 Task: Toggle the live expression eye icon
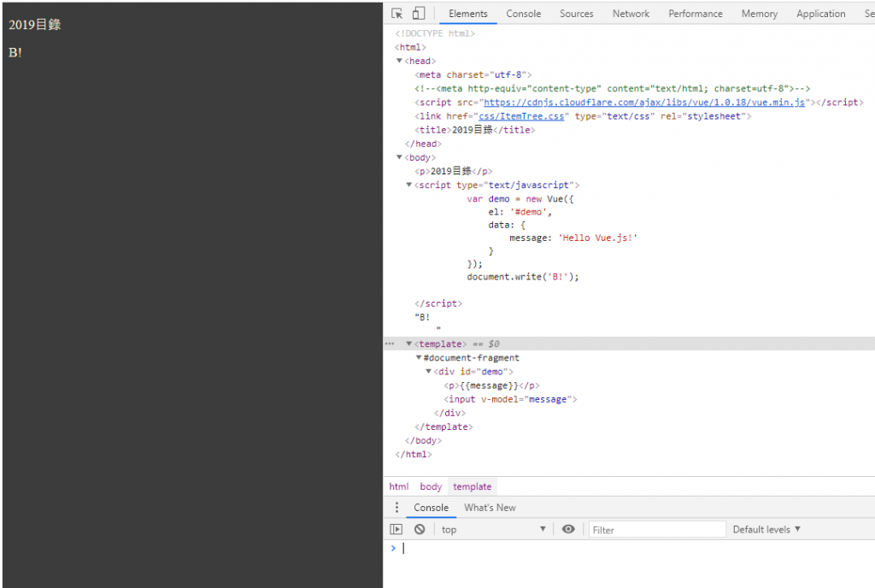click(568, 529)
